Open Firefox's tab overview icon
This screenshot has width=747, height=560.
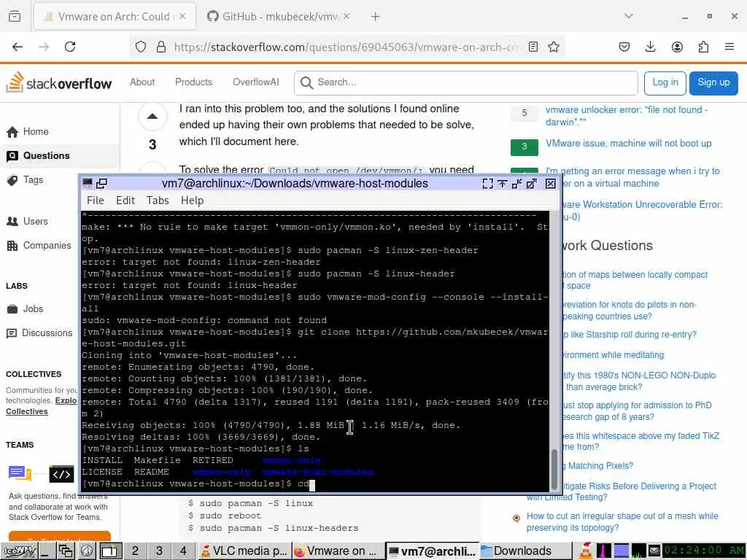(x=15, y=17)
